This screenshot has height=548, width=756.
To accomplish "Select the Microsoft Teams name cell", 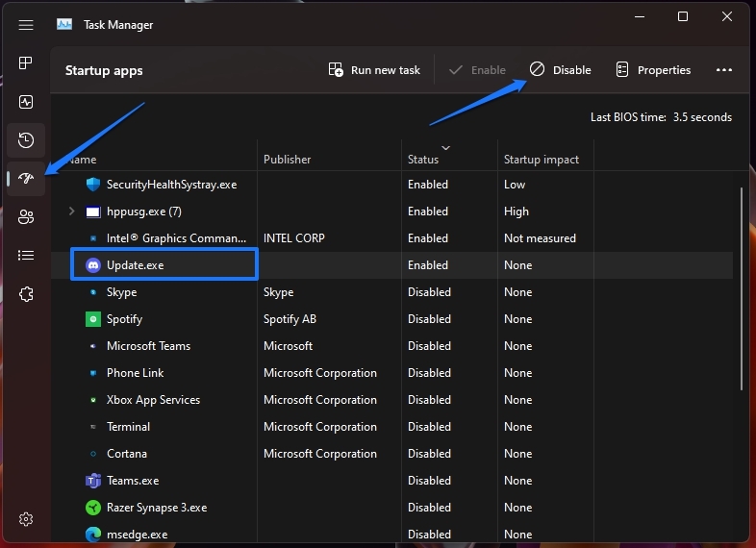I will [148, 346].
